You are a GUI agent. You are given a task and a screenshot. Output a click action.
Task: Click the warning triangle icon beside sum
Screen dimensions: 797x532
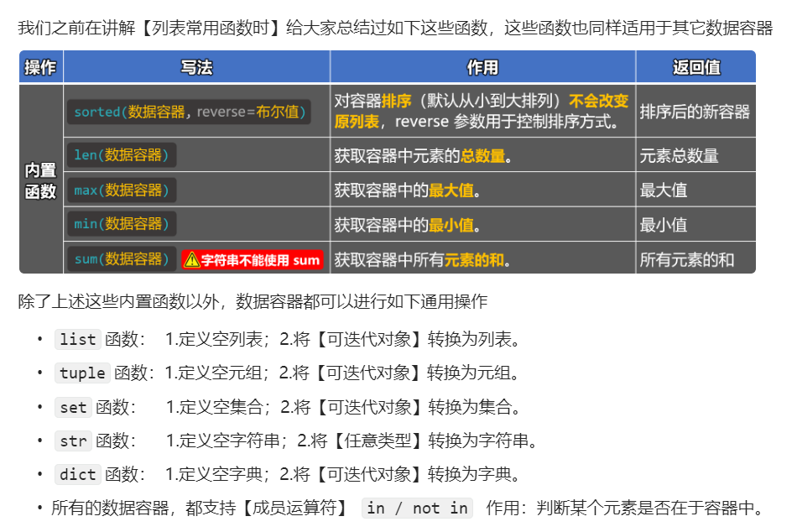191,260
